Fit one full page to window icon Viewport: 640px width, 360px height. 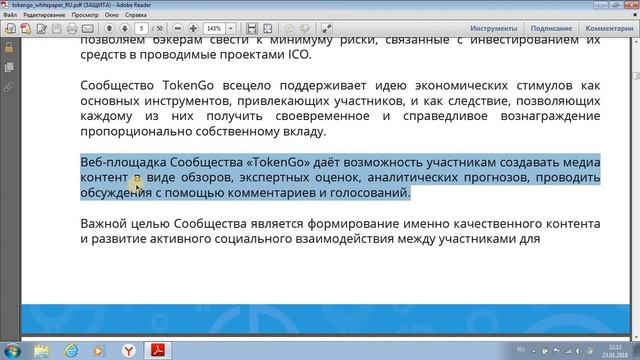[x=268, y=28]
